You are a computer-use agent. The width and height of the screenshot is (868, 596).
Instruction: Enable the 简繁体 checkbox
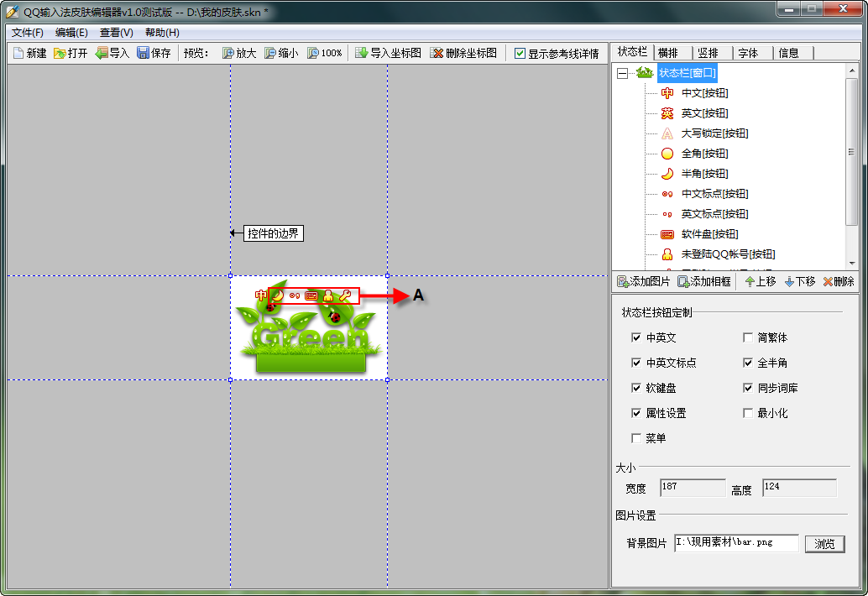pyautogui.click(x=748, y=337)
